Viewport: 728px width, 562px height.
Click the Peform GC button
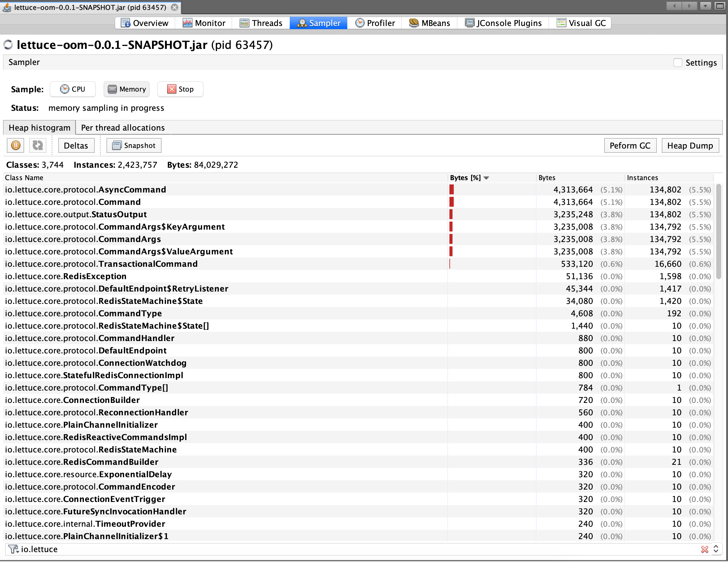[630, 145]
